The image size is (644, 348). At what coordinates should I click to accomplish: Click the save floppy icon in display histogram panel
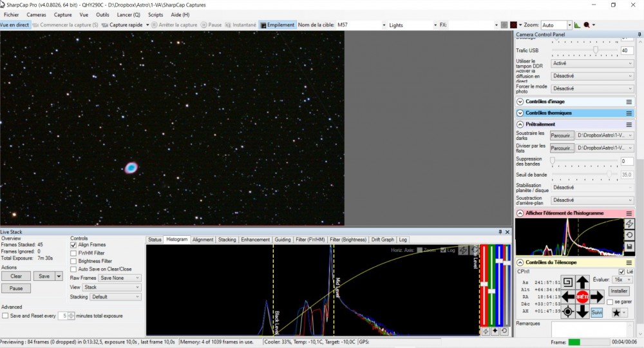pos(629,247)
